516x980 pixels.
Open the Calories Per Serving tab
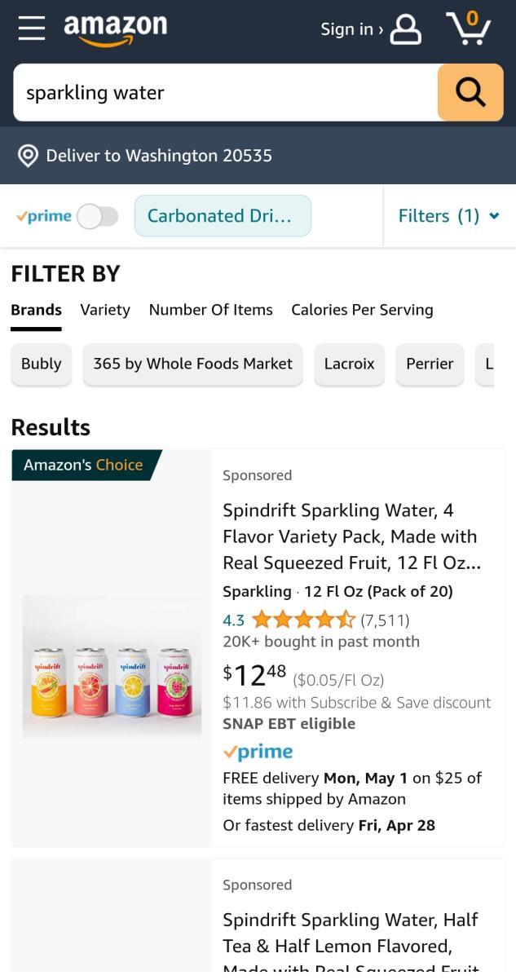coord(362,310)
